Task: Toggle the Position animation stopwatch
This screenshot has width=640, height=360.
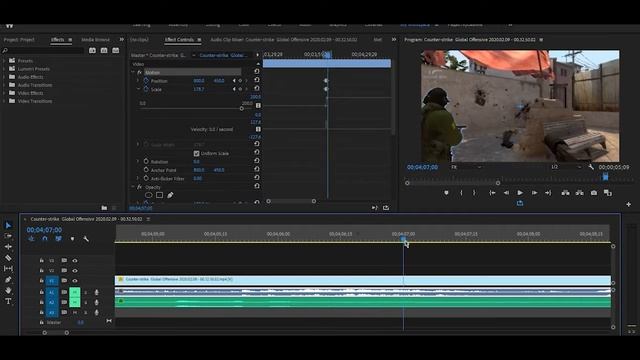Action: (x=146, y=80)
